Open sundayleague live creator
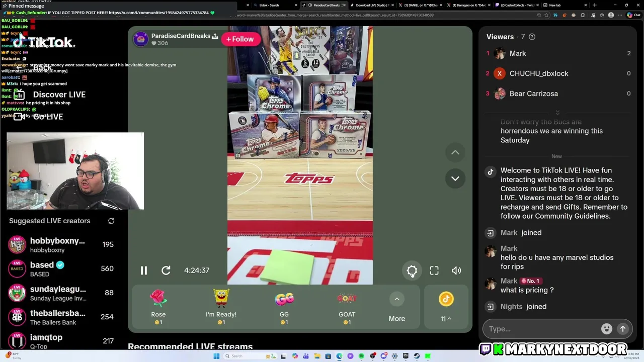 coord(61,293)
